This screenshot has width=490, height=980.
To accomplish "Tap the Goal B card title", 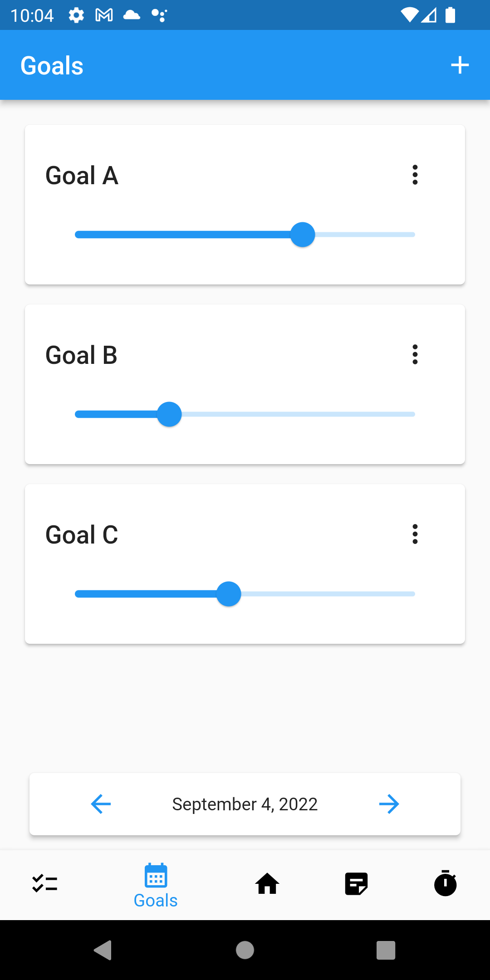I will tap(82, 355).
